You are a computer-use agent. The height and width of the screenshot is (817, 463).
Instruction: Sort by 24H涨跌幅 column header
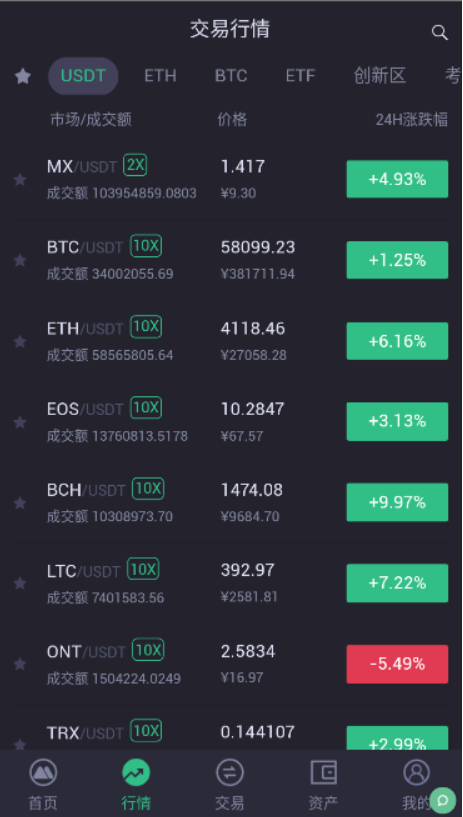pos(411,120)
